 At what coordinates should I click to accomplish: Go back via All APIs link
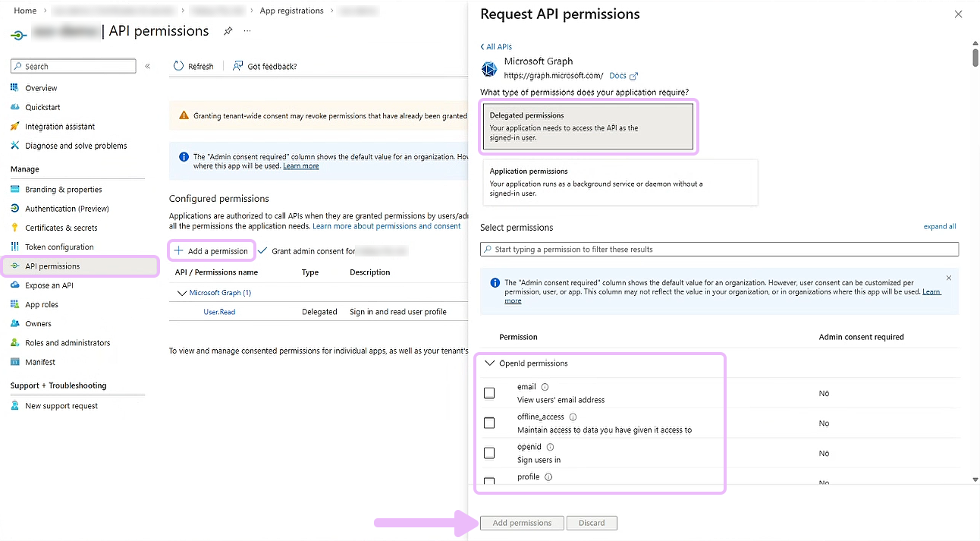pyautogui.click(x=496, y=47)
